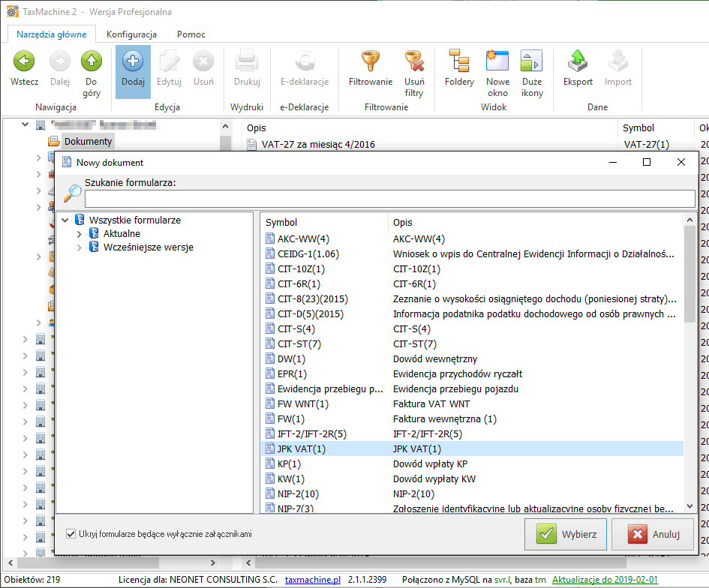
Task: Expand the Aktualne forms node
Action: tap(80, 234)
